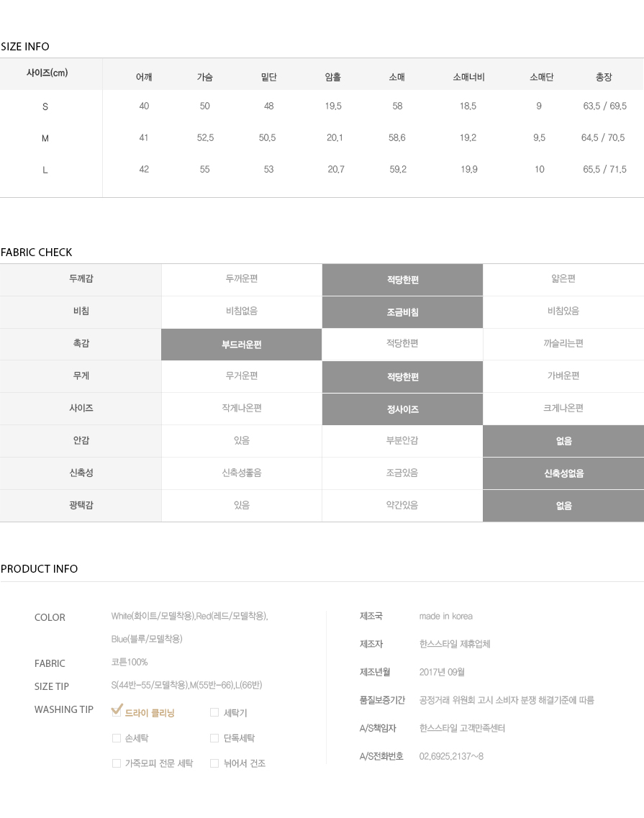The height and width of the screenshot is (818, 644).
Task: Click the 소매단 column header
Action: click(x=542, y=77)
